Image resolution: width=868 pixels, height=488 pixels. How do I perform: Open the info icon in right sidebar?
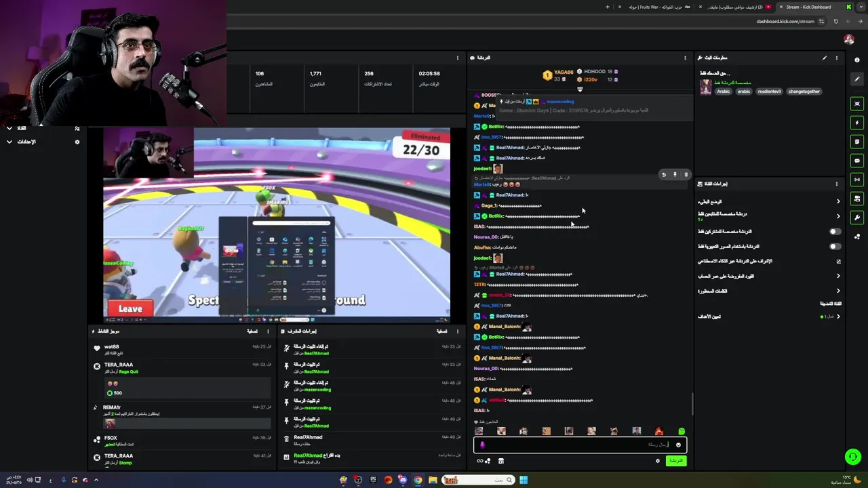[x=857, y=60]
